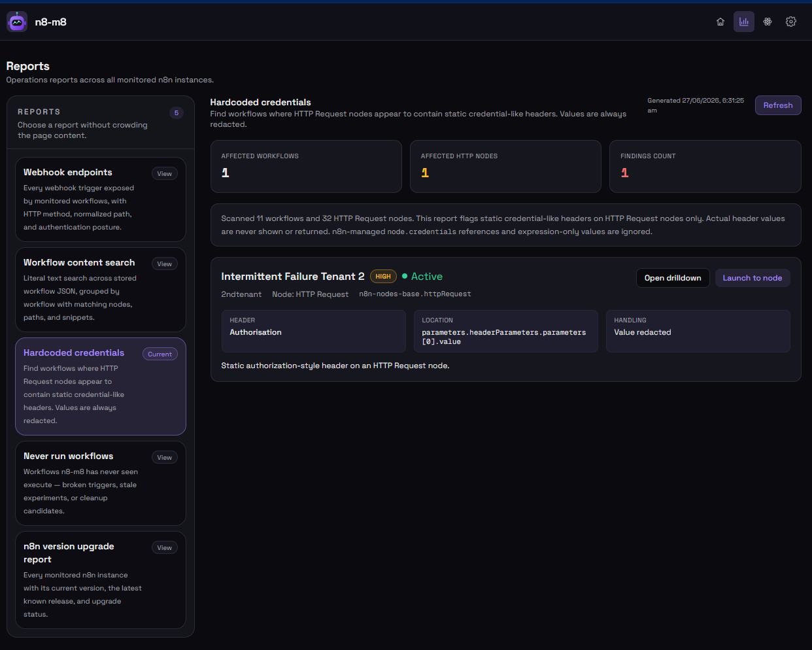Viewport: 812px width, 650px height.
Task: Open the home icon in header
Action: 720,22
